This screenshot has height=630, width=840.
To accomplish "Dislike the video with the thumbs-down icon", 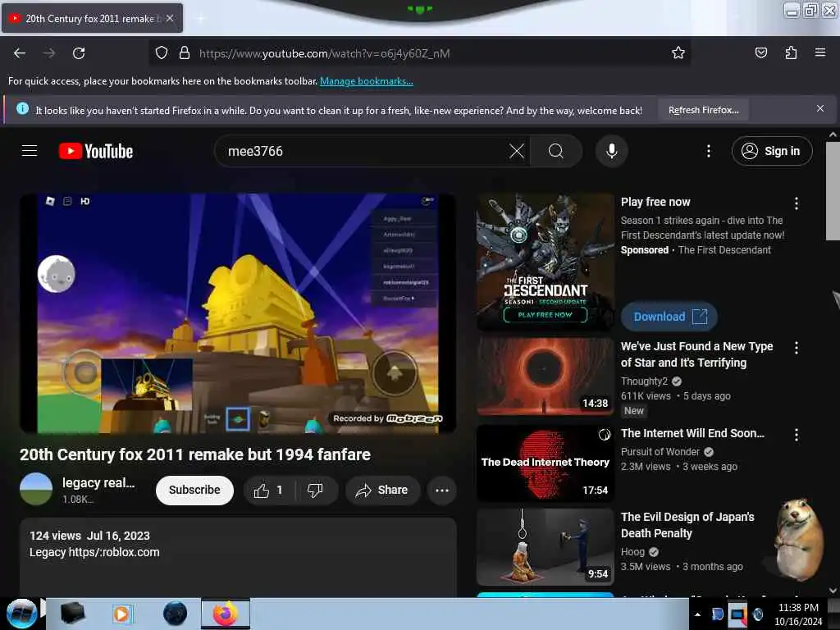I will (316, 491).
